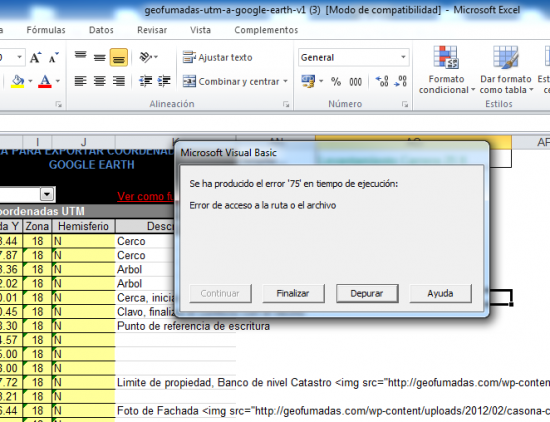Apply accounting number format icon
This screenshot has height=422, width=550.
[308, 81]
